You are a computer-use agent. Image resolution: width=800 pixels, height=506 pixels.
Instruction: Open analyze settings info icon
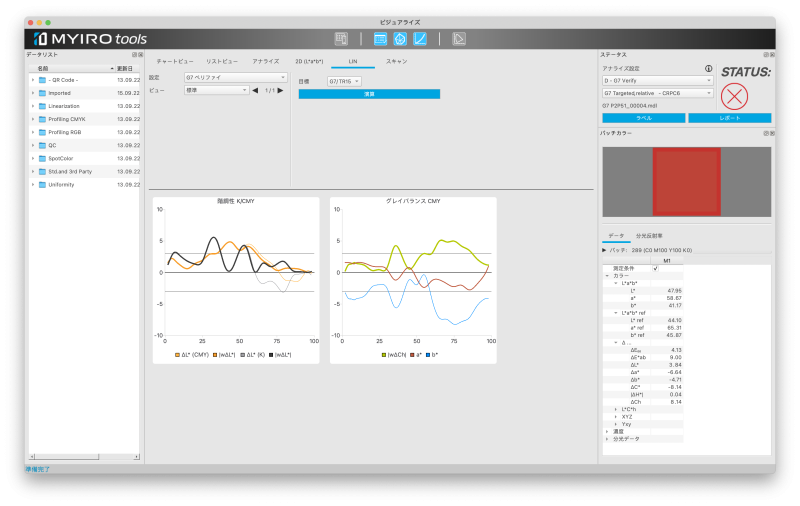point(708,68)
